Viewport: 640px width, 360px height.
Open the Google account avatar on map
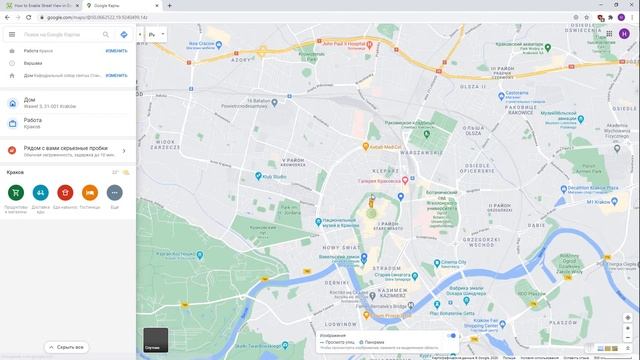624,34
